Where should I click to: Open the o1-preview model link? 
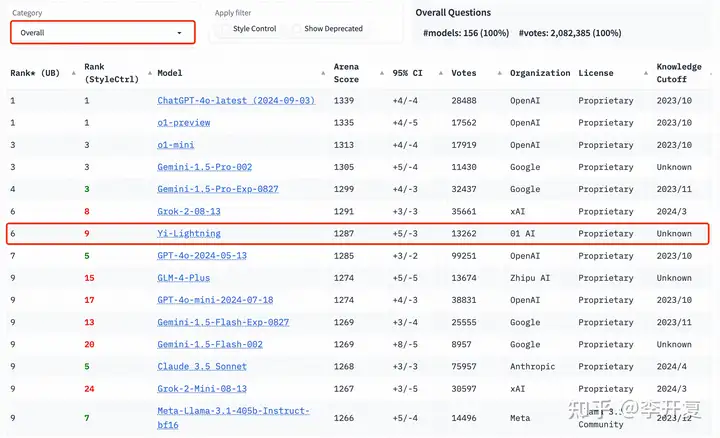click(184, 123)
